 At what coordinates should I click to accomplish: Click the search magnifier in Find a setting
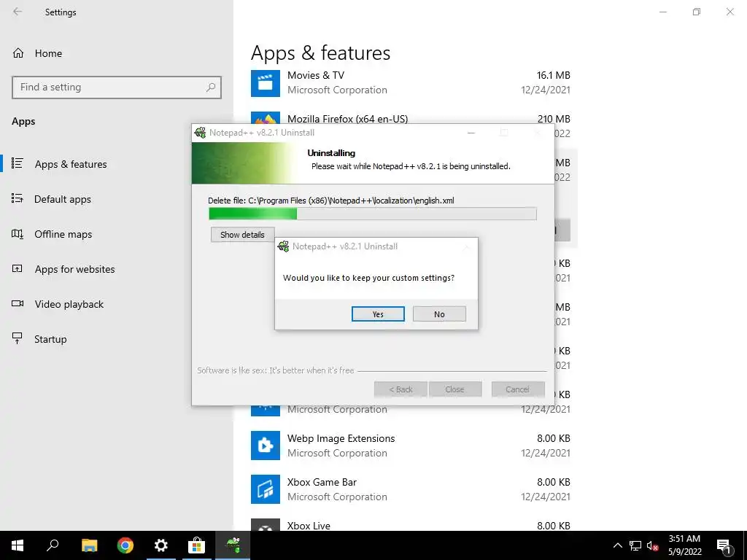211,87
